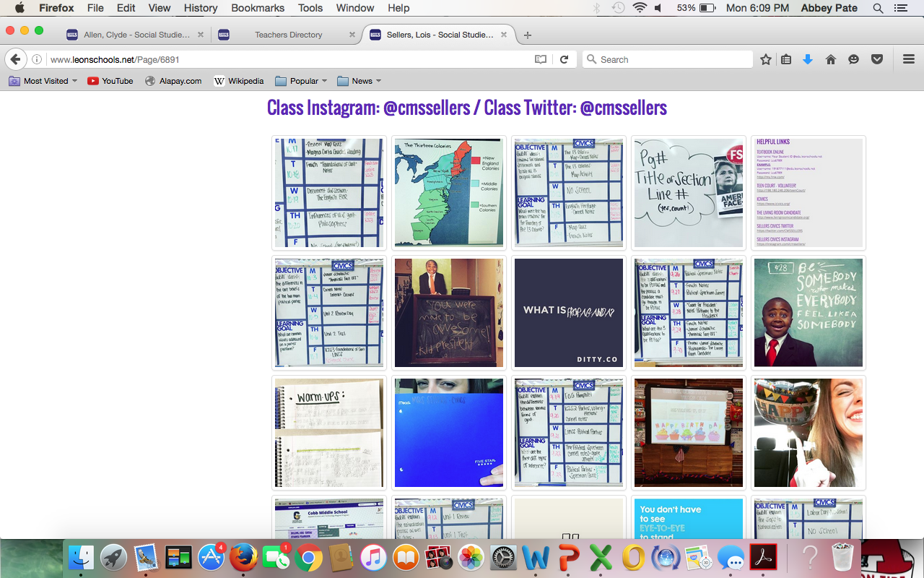The image size is (924, 578).
Task: Open Excel in the Dock
Action: pyautogui.click(x=601, y=558)
